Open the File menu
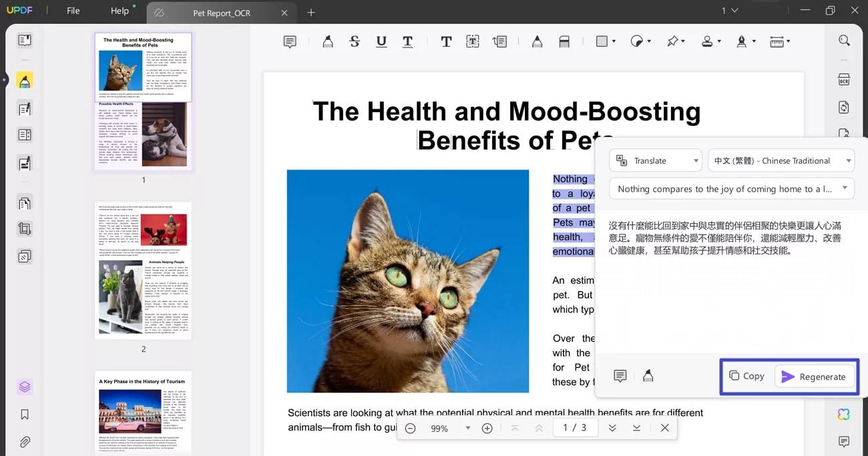 73,11
